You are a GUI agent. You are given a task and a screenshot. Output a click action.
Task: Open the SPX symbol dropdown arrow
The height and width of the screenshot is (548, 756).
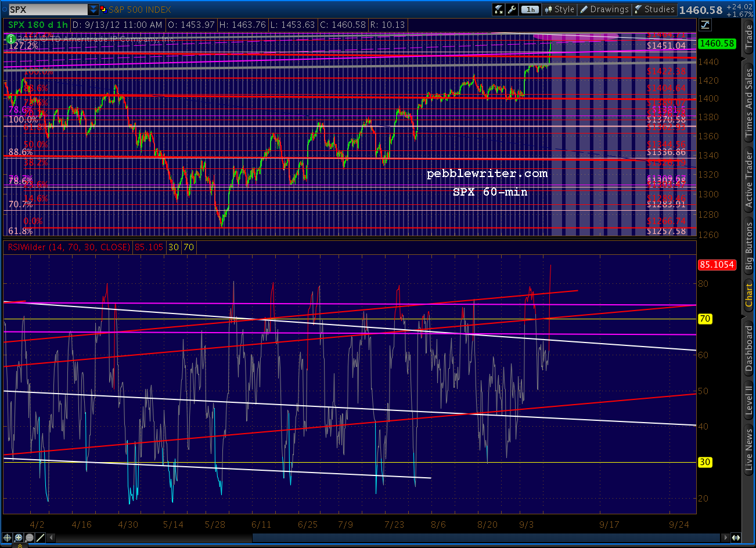(93, 9)
